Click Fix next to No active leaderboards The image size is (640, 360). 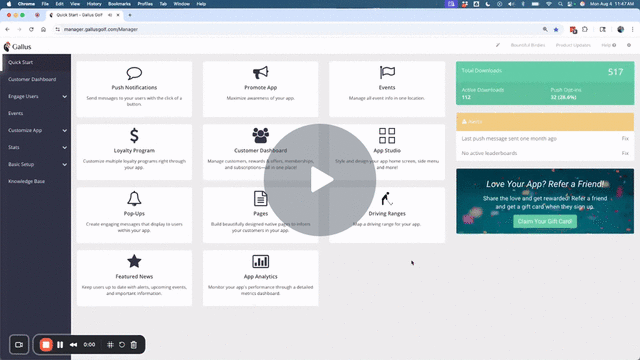click(625, 153)
